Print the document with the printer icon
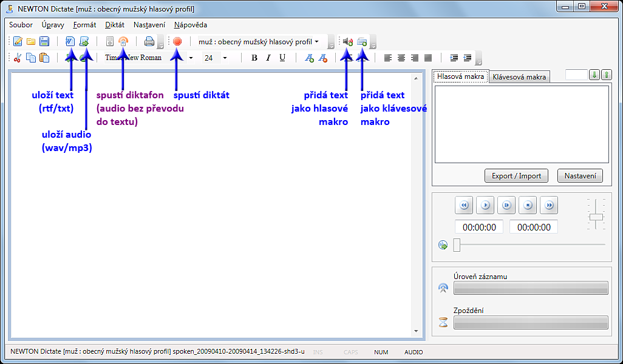The width and height of the screenshot is (623, 364). tap(149, 41)
